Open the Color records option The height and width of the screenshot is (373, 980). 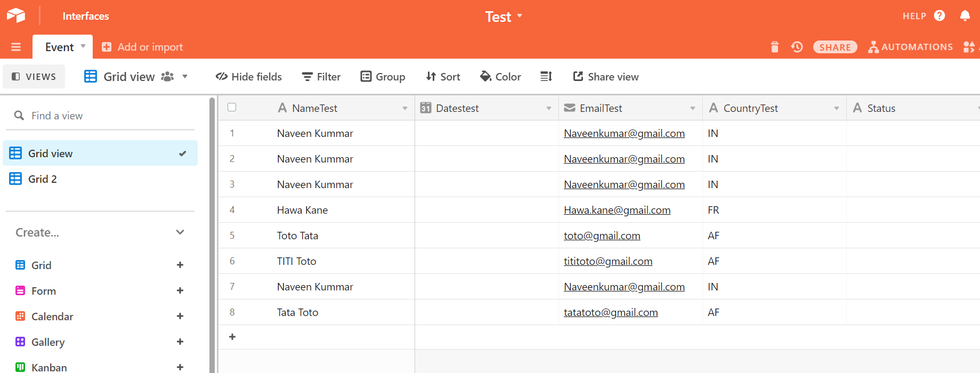tap(500, 77)
